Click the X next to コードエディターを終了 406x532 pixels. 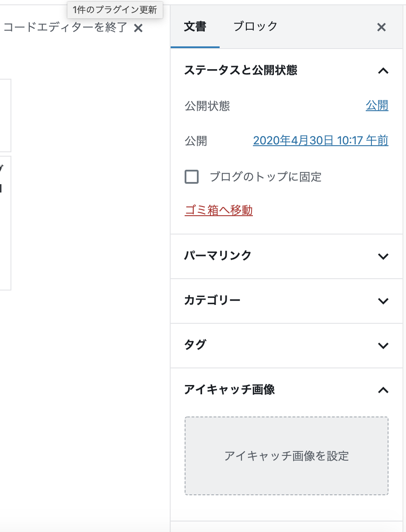coord(139,28)
